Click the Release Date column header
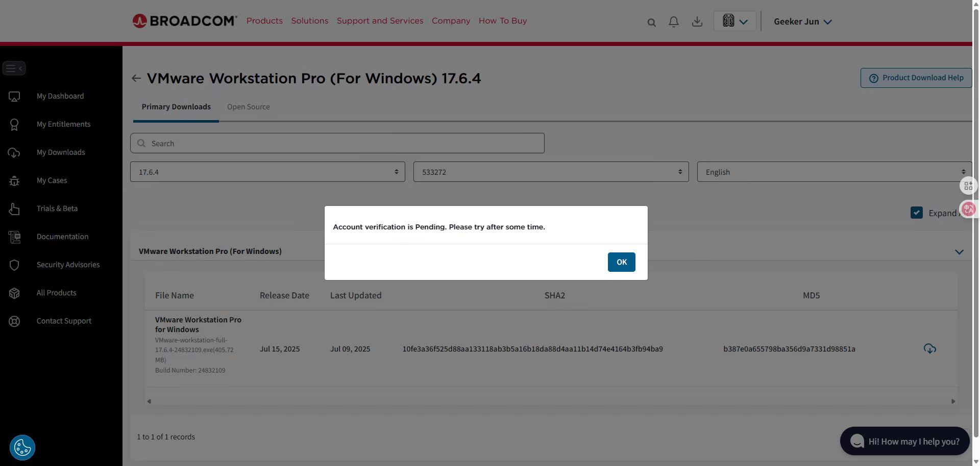This screenshot has height=466, width=980. 284,295
